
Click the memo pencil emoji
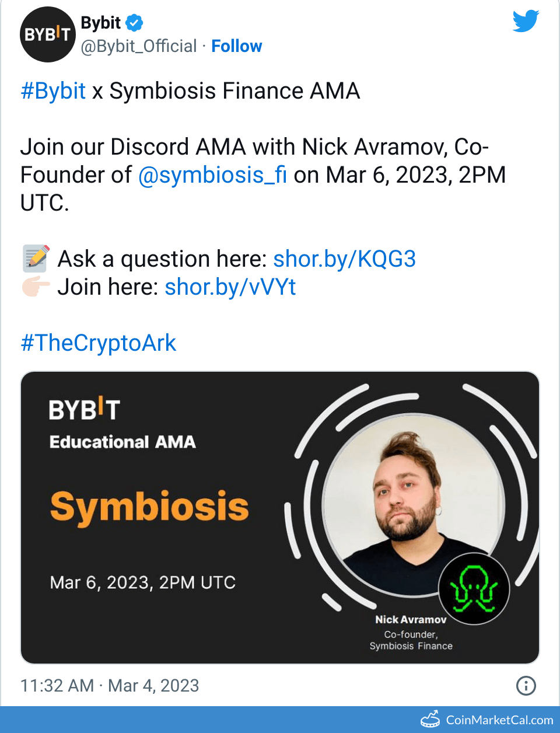pyautogui.click(x=36, y=259)
